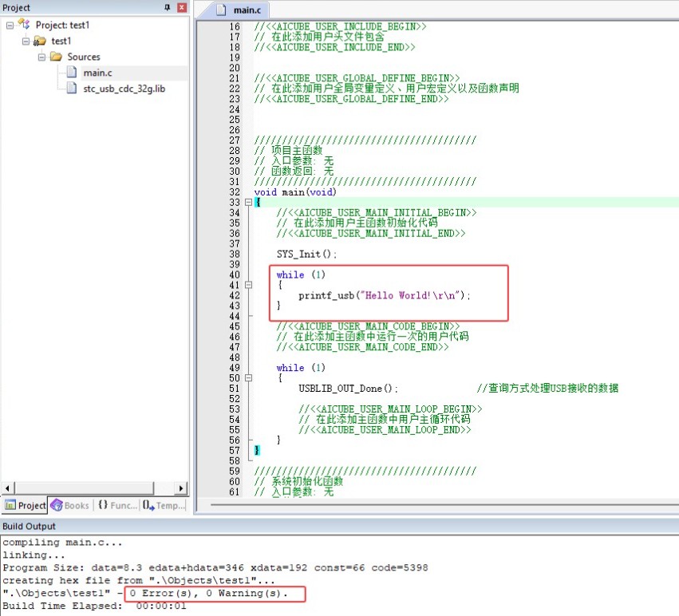Click the test1 target folder icon
The height and width of the screenshot is (616, 679).
(40, 41)
